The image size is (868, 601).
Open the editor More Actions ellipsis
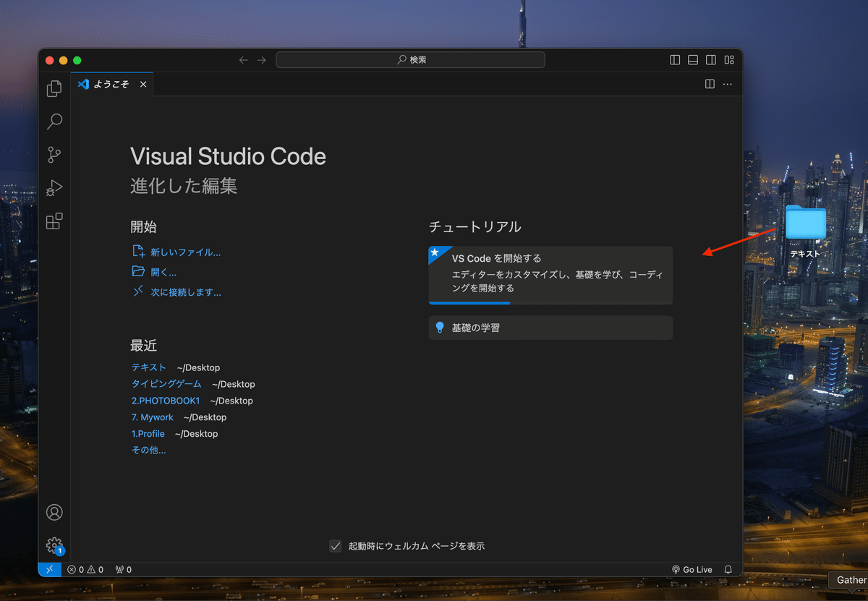click(x=728, y=85)
